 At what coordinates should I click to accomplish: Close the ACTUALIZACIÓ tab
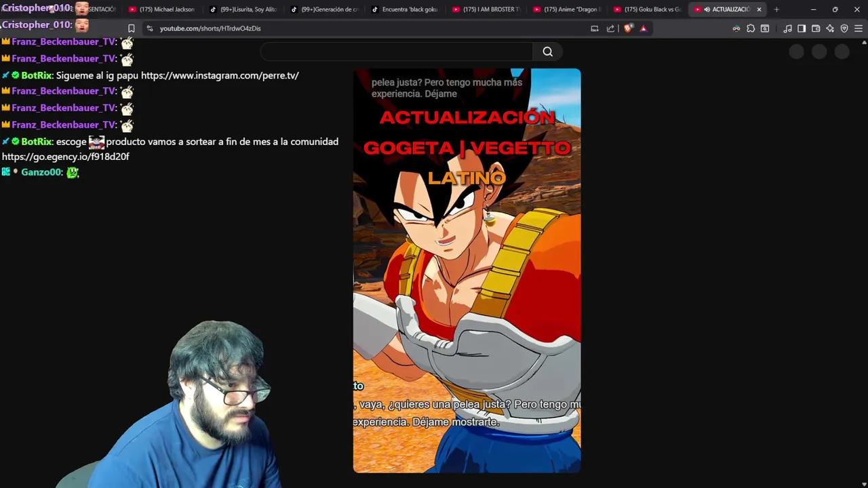(759, 9)
